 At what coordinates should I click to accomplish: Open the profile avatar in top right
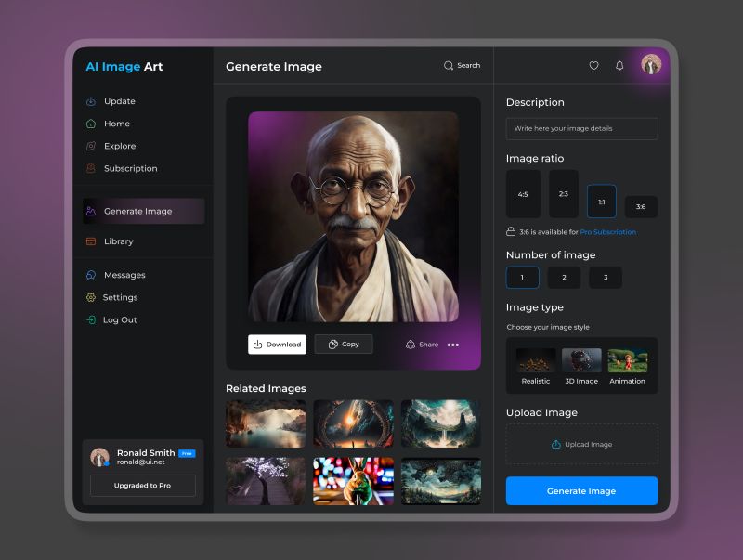click(x=651, y=65)
